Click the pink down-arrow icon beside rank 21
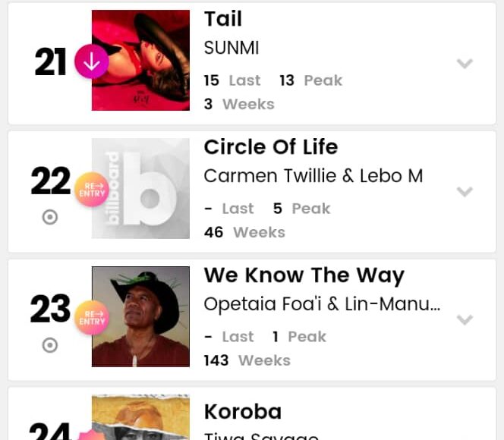 point(91,62)
